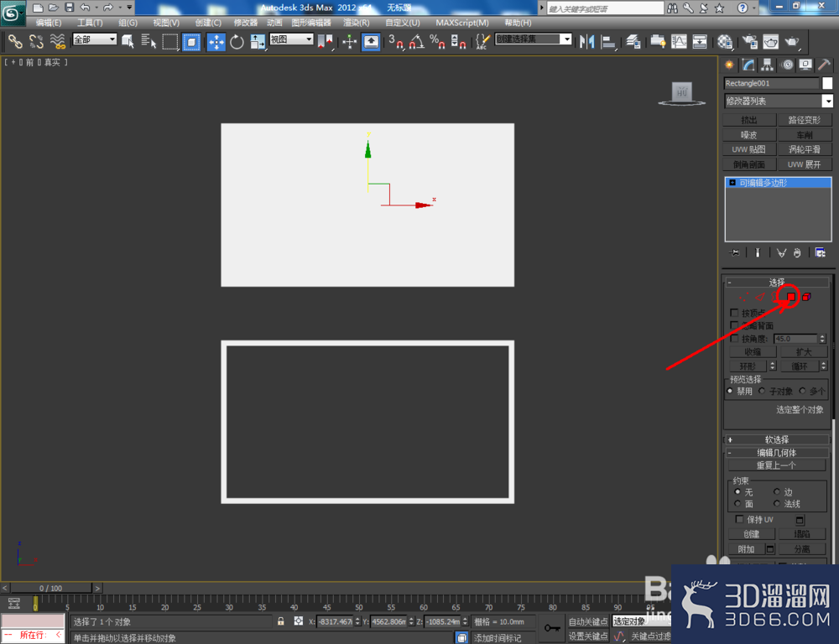Toggle the Angle Snap icon
The width and height of the screenshot is (839, 644).
tap(417, 42)
